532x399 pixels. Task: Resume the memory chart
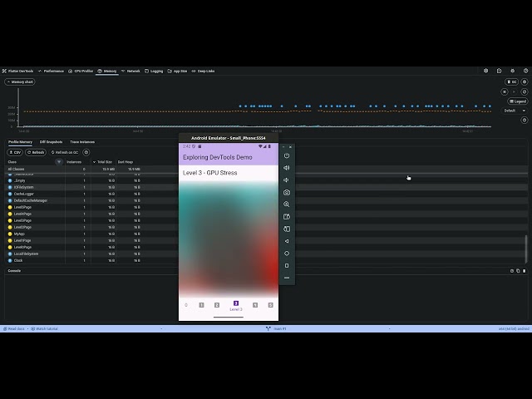coord(514,91)
